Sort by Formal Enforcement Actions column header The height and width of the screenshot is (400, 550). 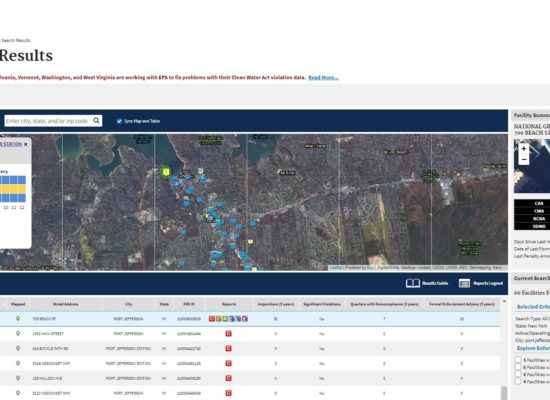[462, 304]
